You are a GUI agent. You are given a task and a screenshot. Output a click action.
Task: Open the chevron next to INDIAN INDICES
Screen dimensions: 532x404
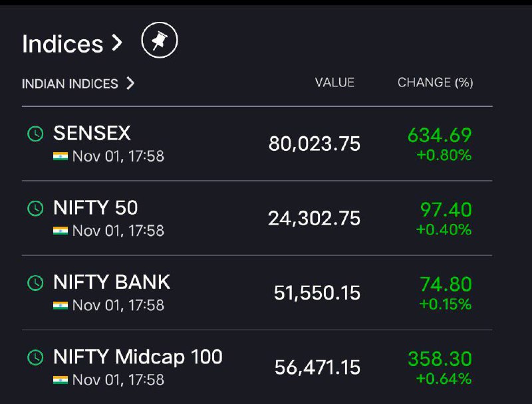[x=130, y=83]
